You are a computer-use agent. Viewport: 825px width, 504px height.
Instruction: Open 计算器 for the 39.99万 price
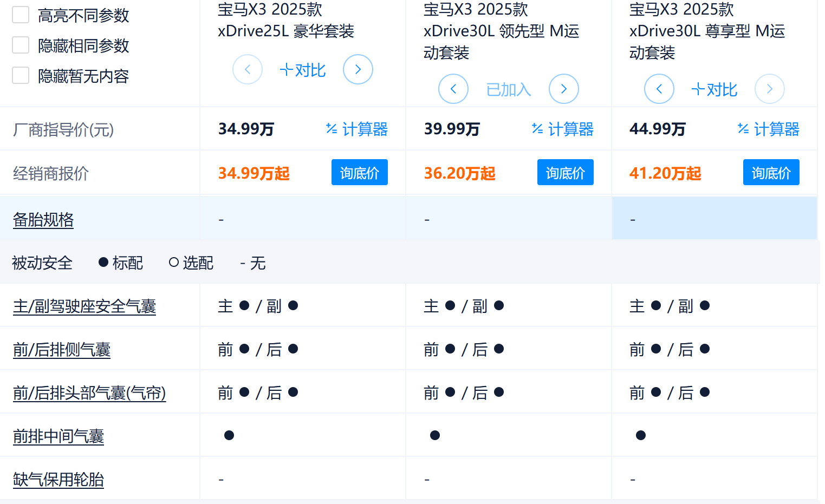click(563, 129)
